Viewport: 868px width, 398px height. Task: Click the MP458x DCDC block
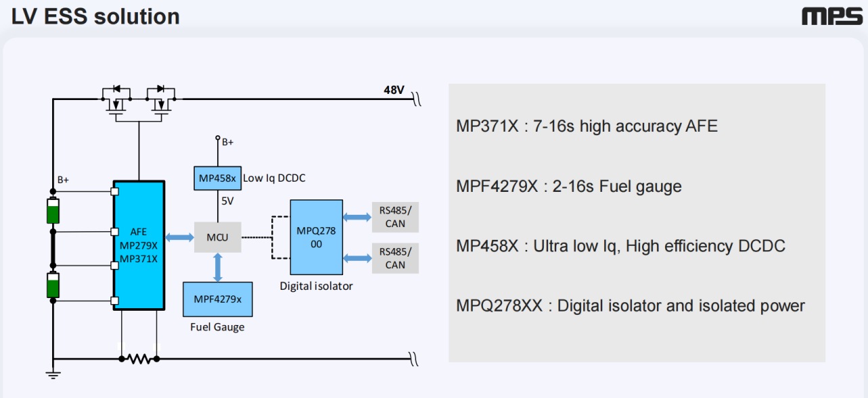[217, 178]
